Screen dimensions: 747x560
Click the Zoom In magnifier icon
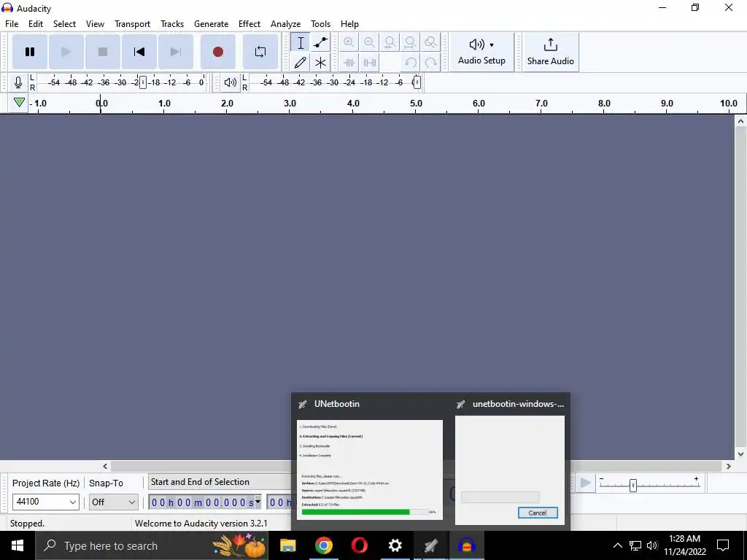click(x=349, y=42)
